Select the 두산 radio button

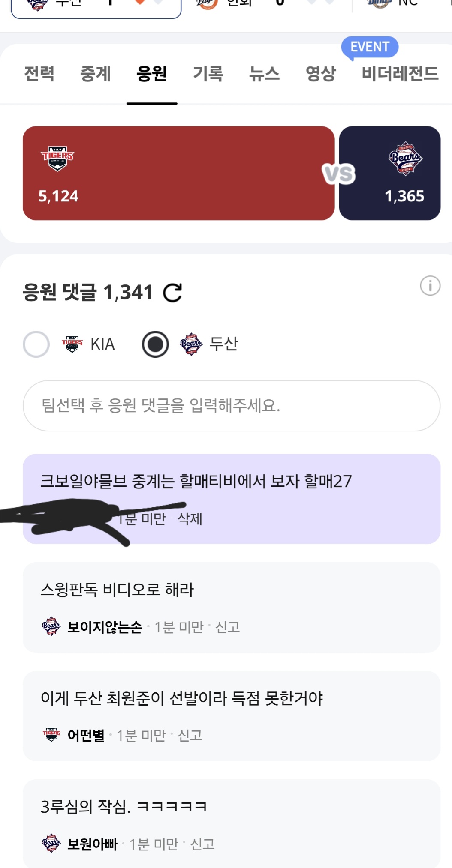point(155,344)
